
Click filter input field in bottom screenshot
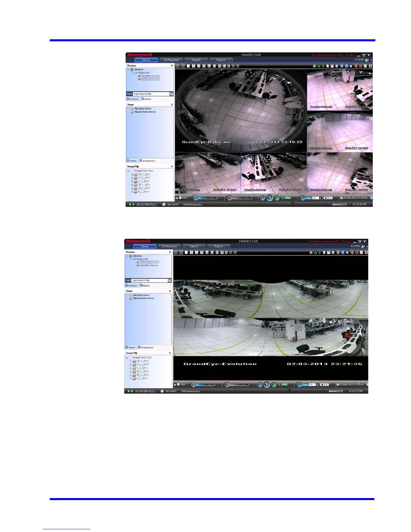(149, 280)
